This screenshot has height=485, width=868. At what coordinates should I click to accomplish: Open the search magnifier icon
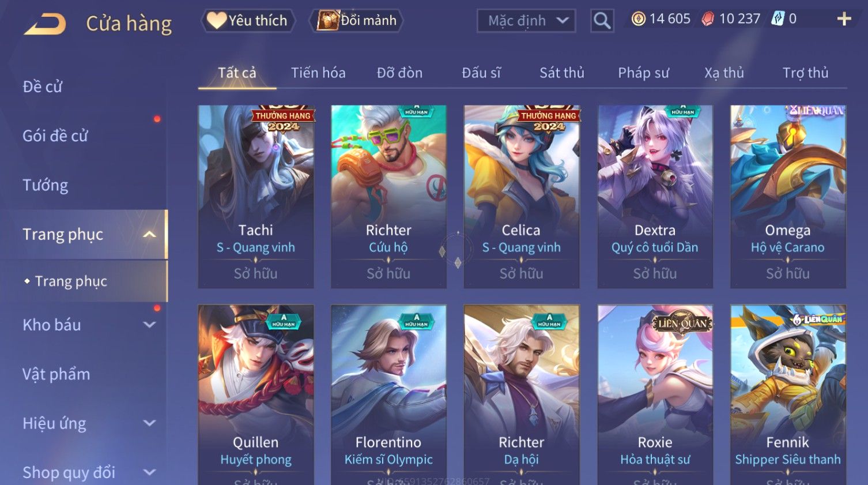[x=602, y=21]
